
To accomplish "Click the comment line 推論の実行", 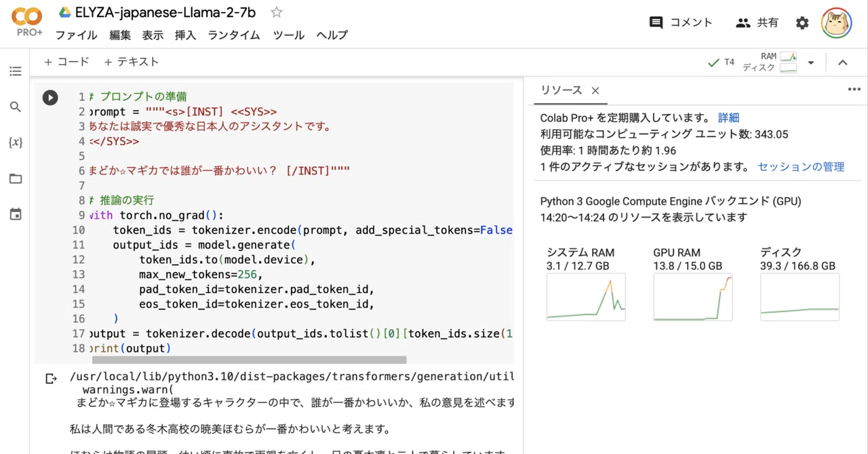I will pos(121,200).
